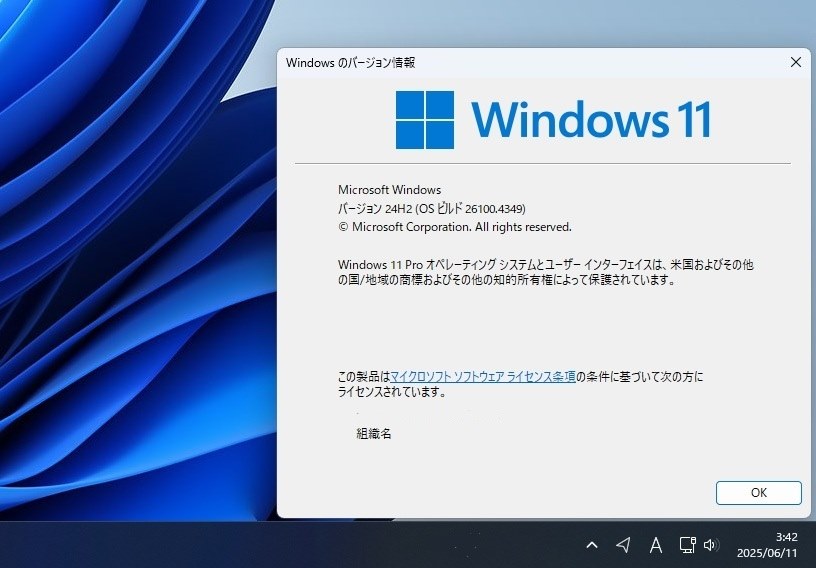
Task: Open the マイクロソフト ソフトウェア ライセンス条項 link
Action: (483, 376)
